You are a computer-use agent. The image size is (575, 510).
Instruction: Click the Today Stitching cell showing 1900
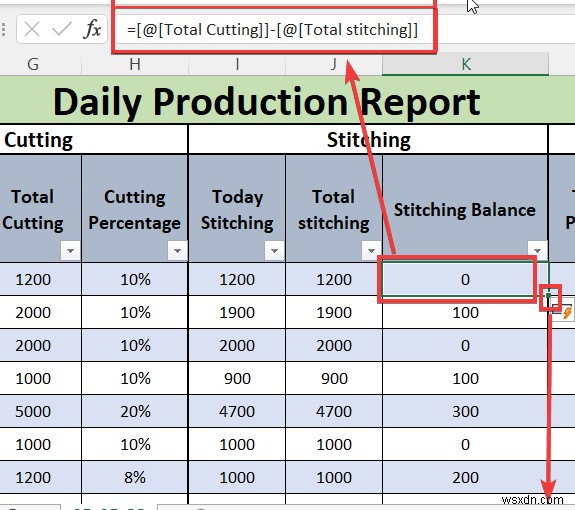[x=237, y=312]
